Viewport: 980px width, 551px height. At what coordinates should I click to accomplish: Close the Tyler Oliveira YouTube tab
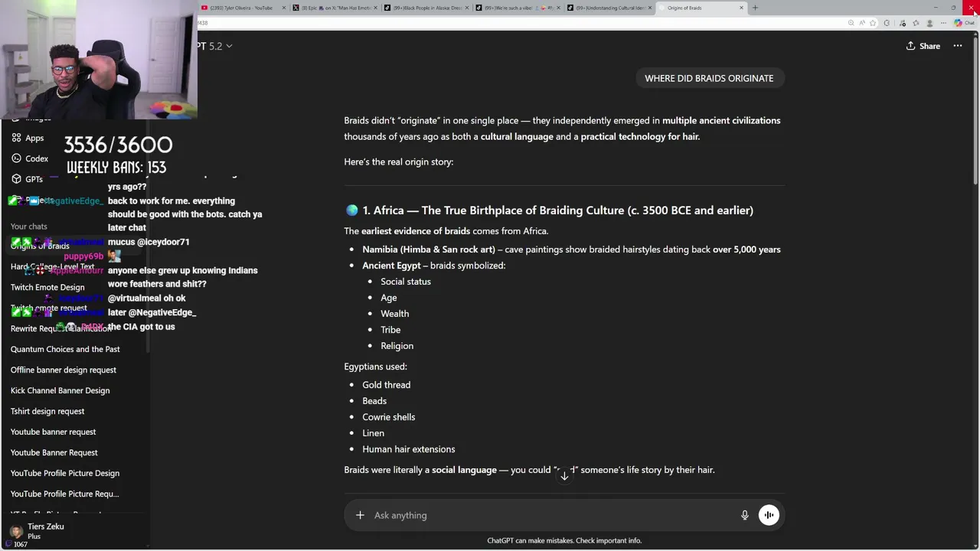point(284,8)
